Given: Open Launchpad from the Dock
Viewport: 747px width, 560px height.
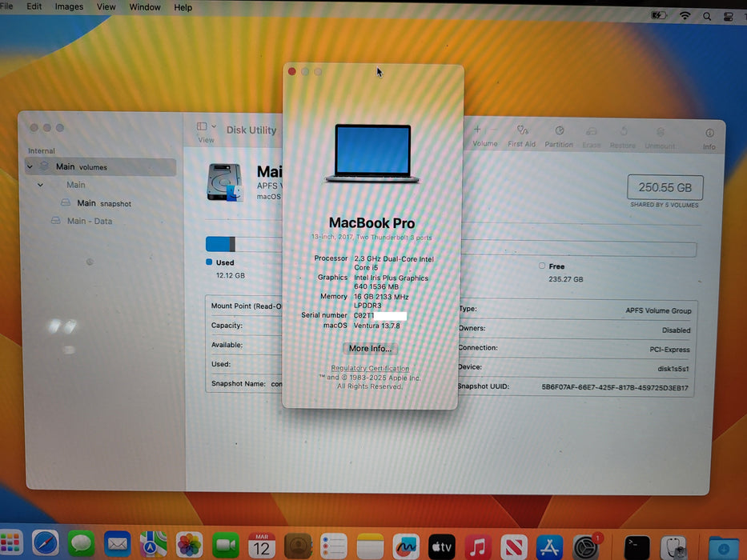Looking at the screenshot, I should (x=10, y=544).
